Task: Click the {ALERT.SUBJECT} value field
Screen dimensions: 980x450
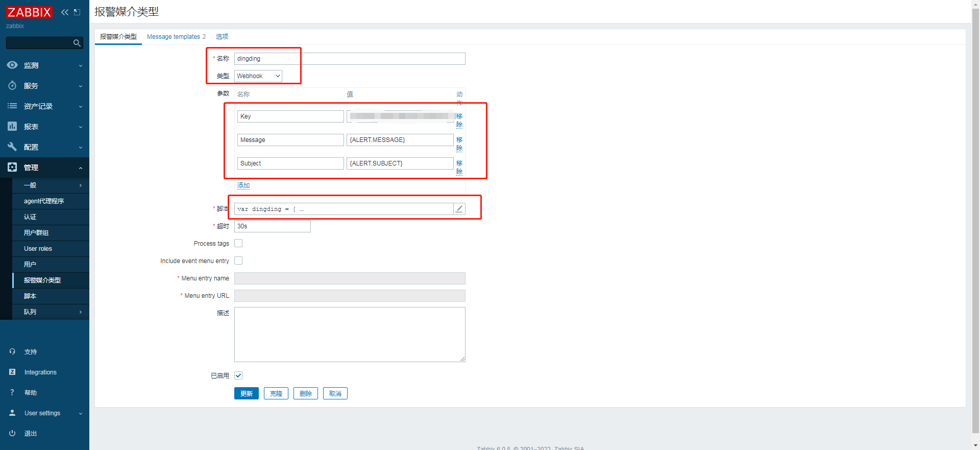Action: tap(400, 163)
